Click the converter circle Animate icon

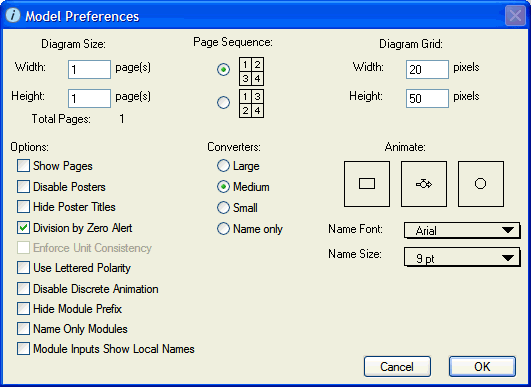[x=481, y=184]
